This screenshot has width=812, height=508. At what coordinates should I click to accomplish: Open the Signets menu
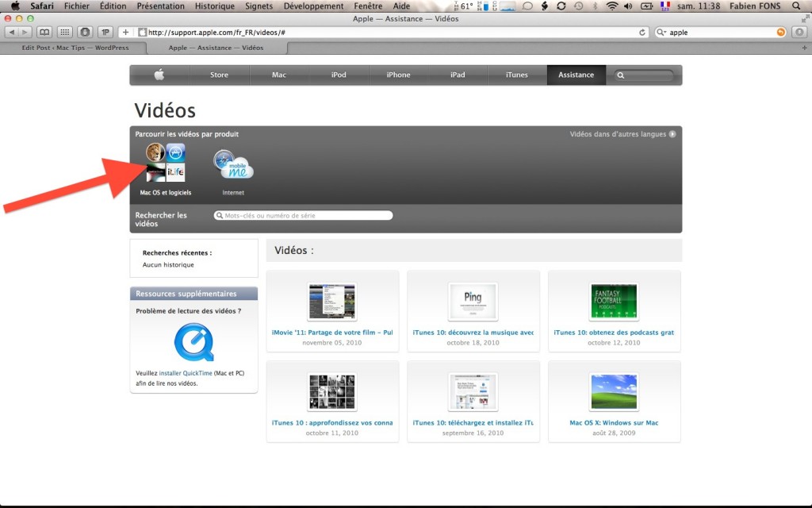(x=259, y=6)
